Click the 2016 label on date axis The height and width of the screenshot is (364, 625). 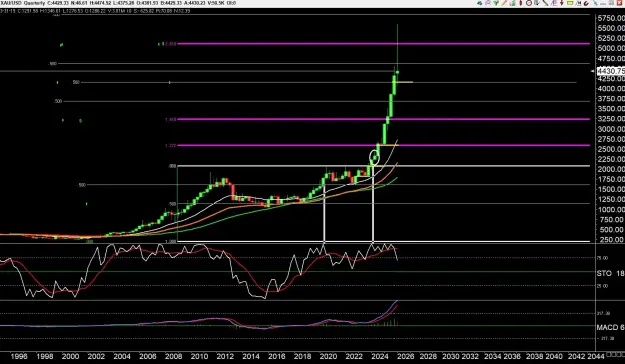[277, 356]
